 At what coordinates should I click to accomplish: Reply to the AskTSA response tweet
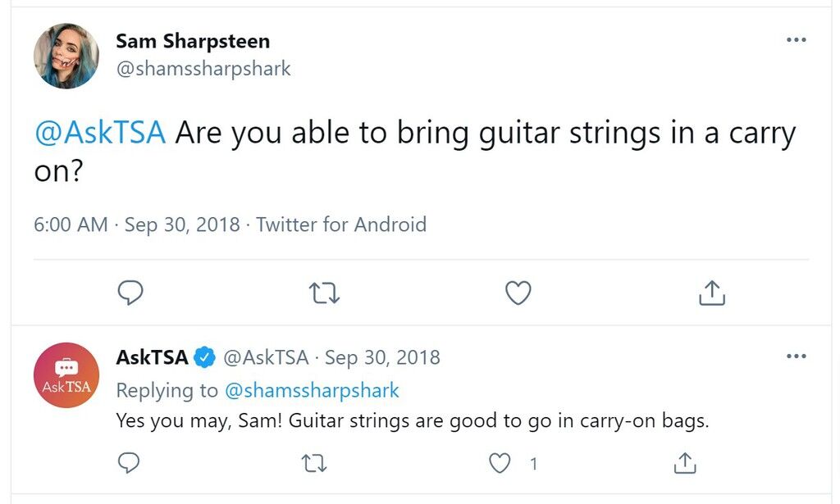point(129,463)
